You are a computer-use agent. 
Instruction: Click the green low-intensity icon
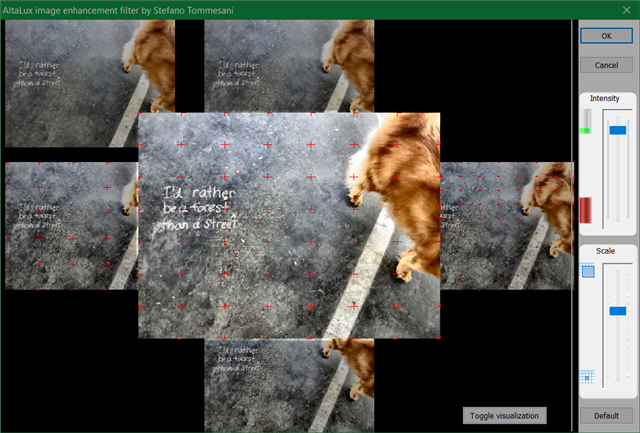coord(586,121)
